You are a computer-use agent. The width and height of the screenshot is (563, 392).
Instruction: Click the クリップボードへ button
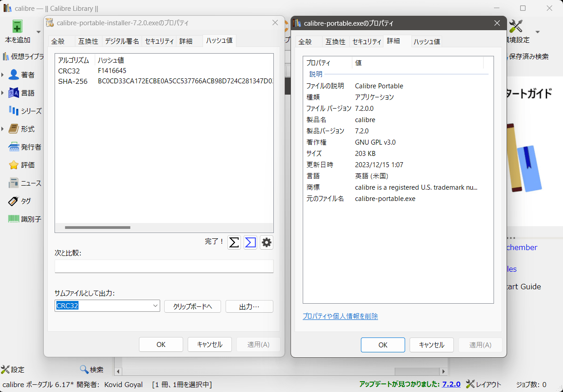(x=193, y=306)
